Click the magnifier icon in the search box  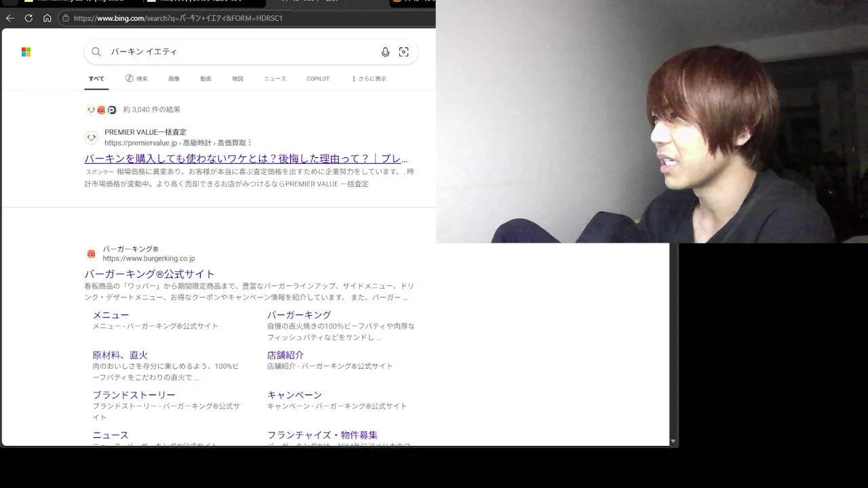click(x=96, y=52)
